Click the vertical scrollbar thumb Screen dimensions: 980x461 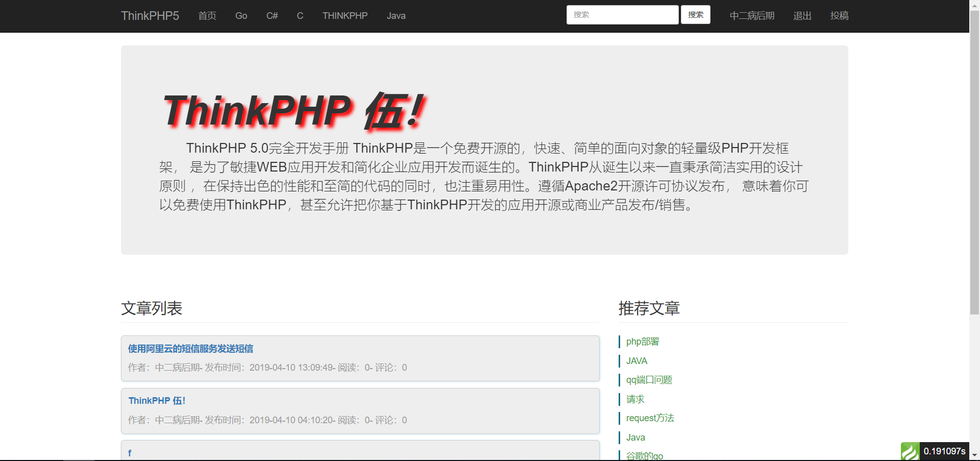[x=974, y=162]
